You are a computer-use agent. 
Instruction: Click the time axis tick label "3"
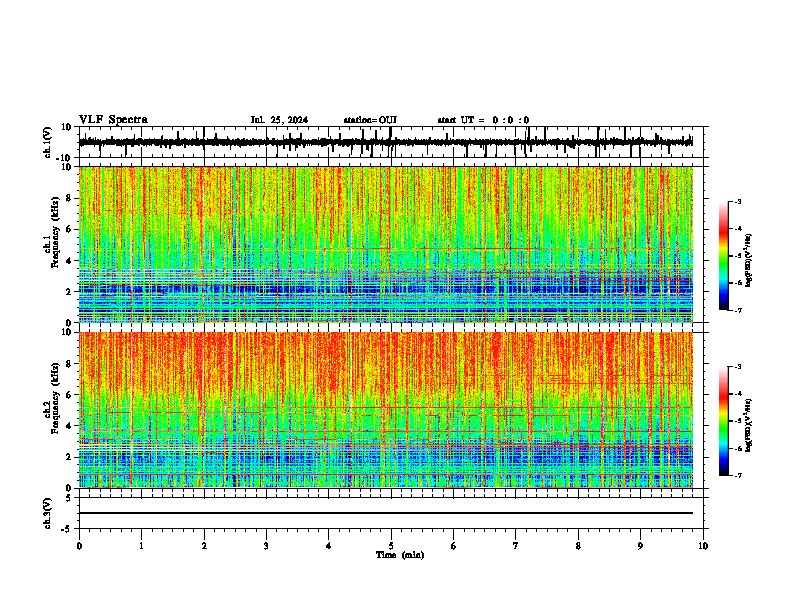click(266, 546)
